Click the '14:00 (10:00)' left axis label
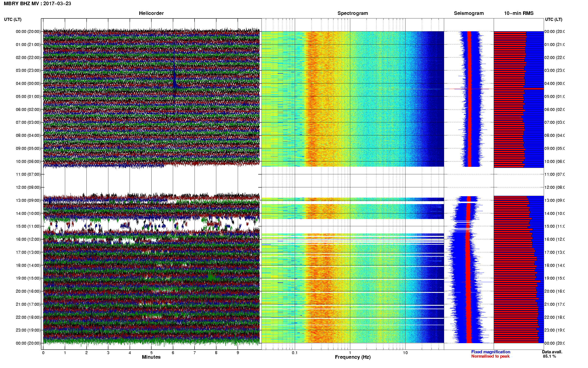Image resolution: width=588 pixels, height=368 pixels. 28,213
